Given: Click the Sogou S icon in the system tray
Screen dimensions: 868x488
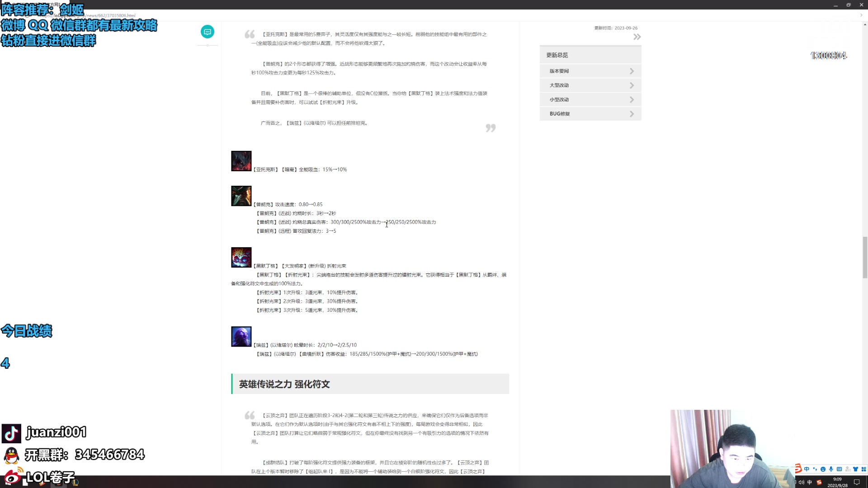Looking at the screenshot, I should coord(819,482).
